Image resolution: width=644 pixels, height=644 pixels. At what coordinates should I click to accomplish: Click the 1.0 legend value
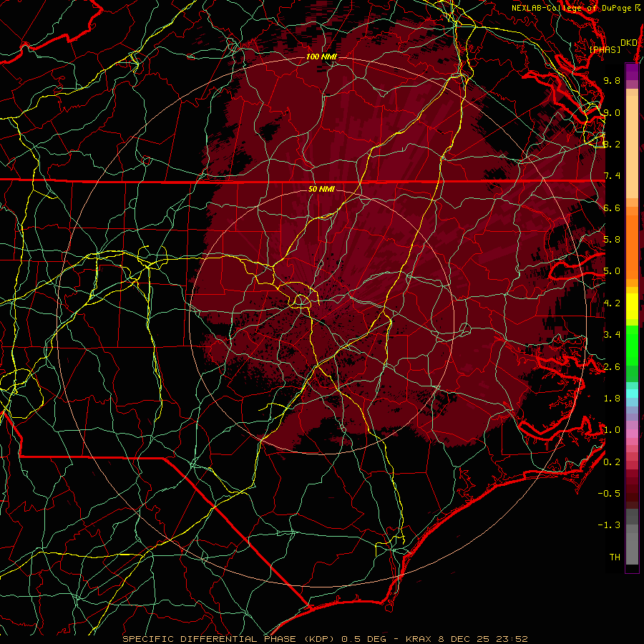pyautogui.click(x=612, y=430)
